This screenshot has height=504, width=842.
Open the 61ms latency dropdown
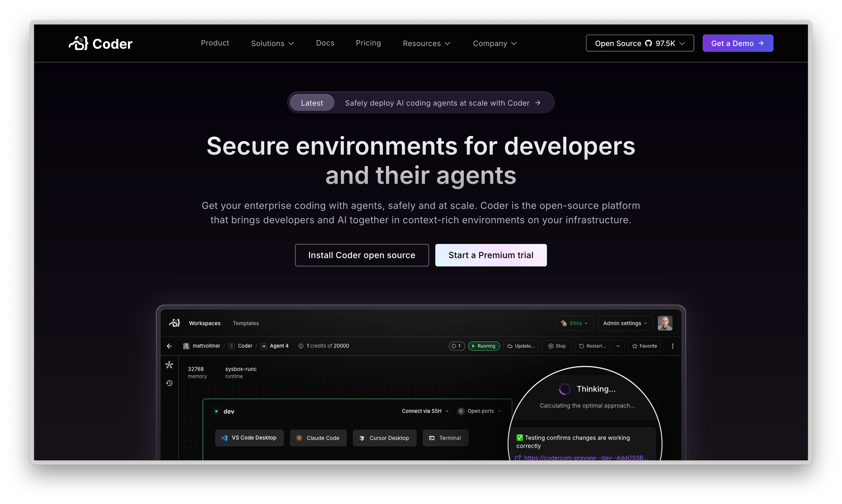[574, 323]
